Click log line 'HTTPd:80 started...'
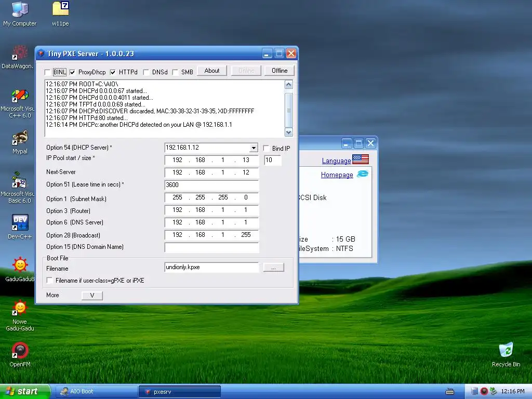Viewport: 532px width, 399px height. pos(87,118)
